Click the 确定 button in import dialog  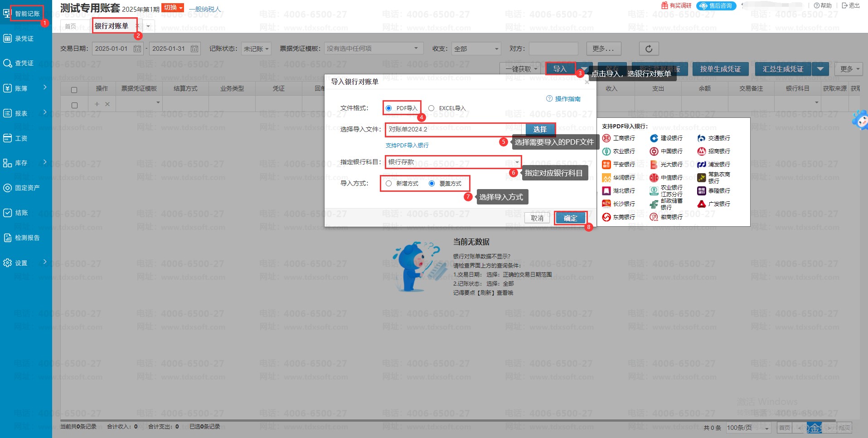click(570, 218)
